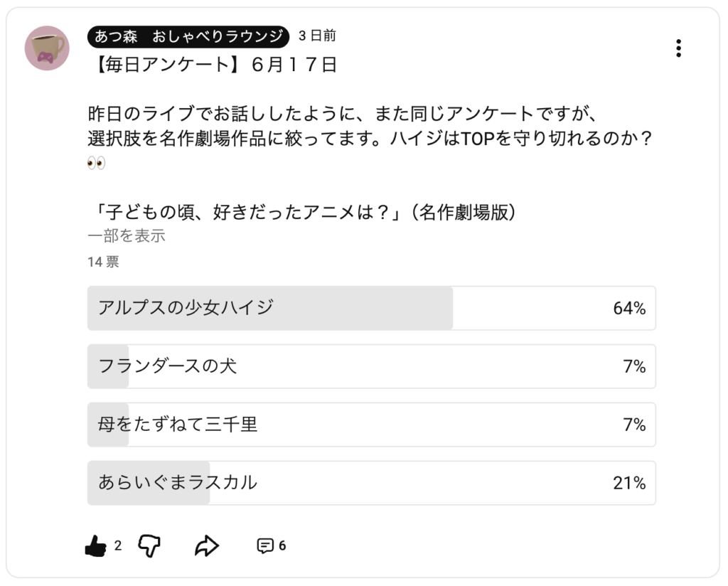Collapse post text with 一部を表示

coord(127,236)
